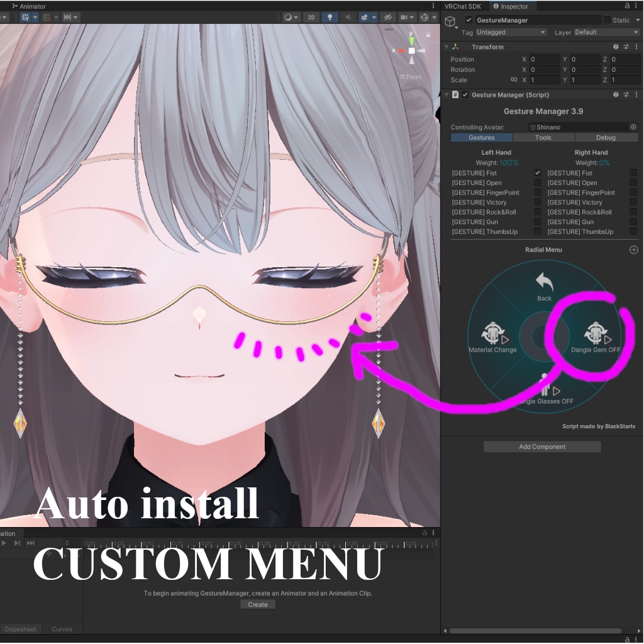Open Gizmos dropdown arrow
The width and height of the screenshot is (644, 644).
click(434, 17)
